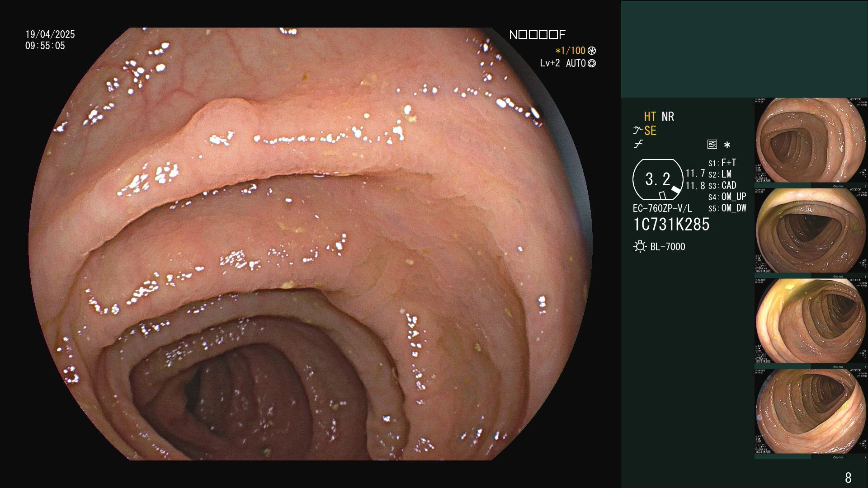Image resolution: width=868 pixels, height=488 pixels.
Task: Open the third captured thumbnail image
Action: tap(811, 321)
